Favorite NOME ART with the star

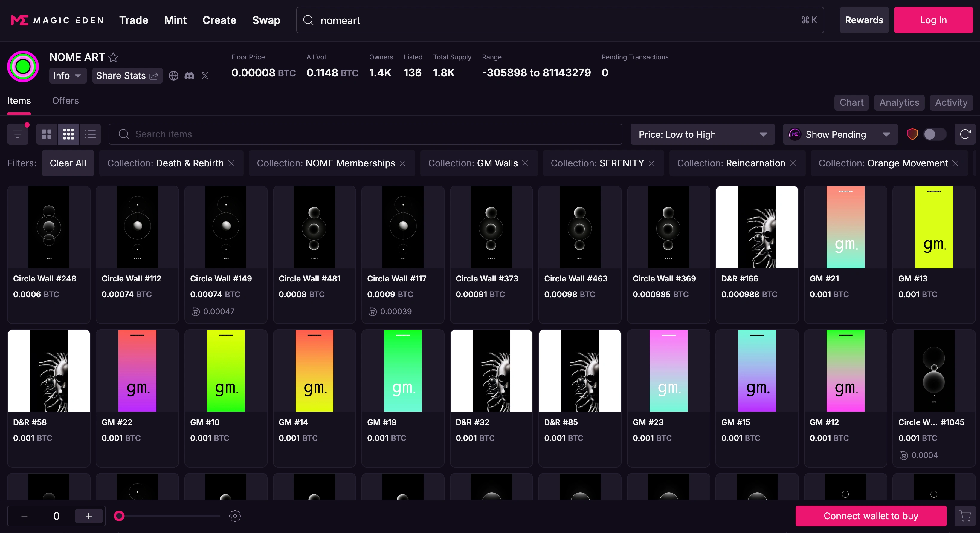tap(113, 57)
